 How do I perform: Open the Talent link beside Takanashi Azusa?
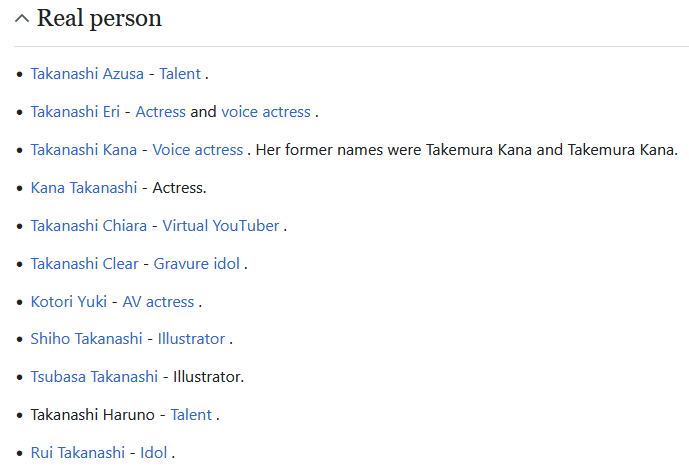(x=180, y=74)
